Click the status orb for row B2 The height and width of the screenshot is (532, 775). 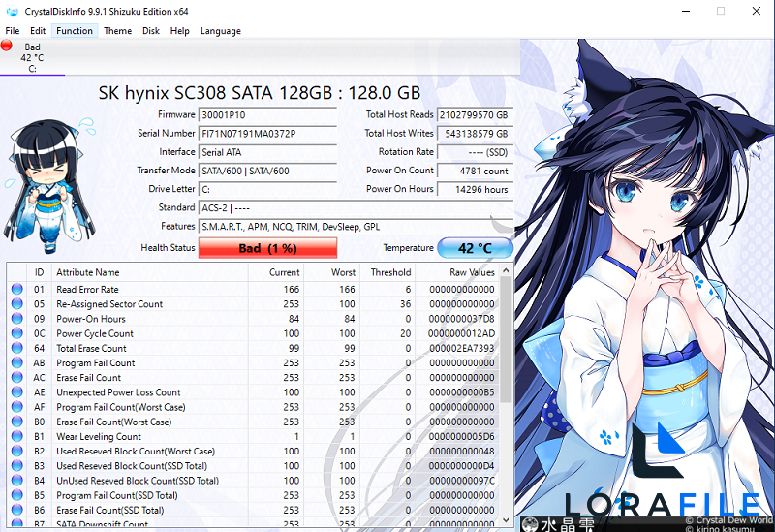17,451
